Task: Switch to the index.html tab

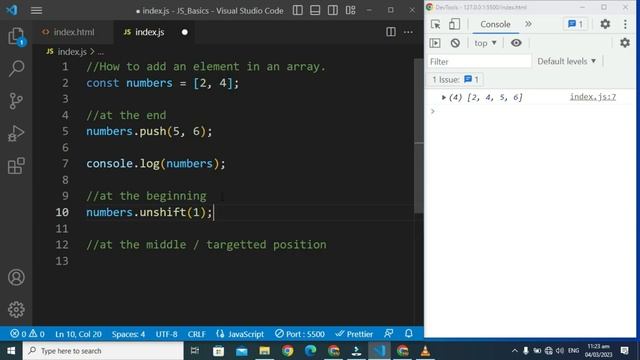Action: pos(73,32)
